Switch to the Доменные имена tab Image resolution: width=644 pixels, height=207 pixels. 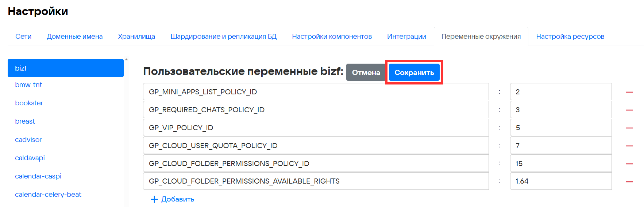pyautogui.click(x=74, y=37)
